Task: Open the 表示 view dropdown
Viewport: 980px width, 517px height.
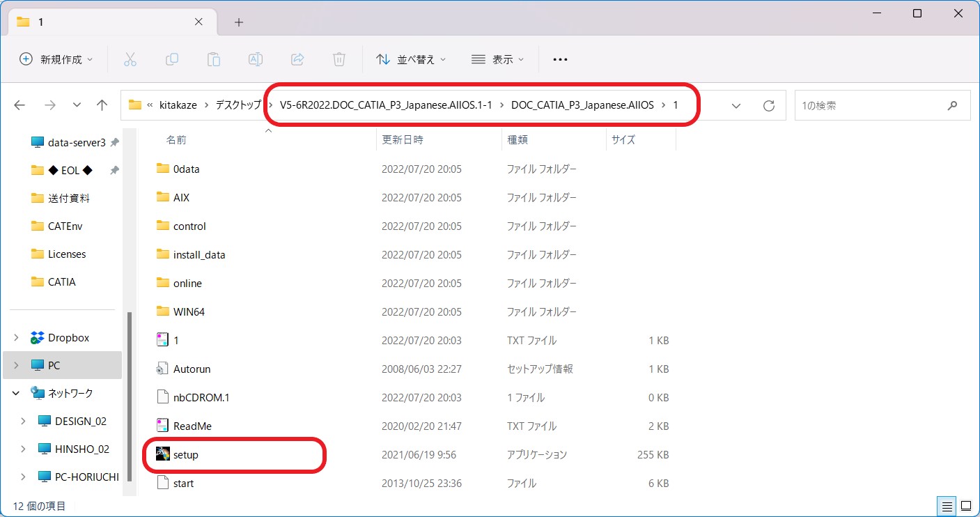Action: (x=497, y=59)
